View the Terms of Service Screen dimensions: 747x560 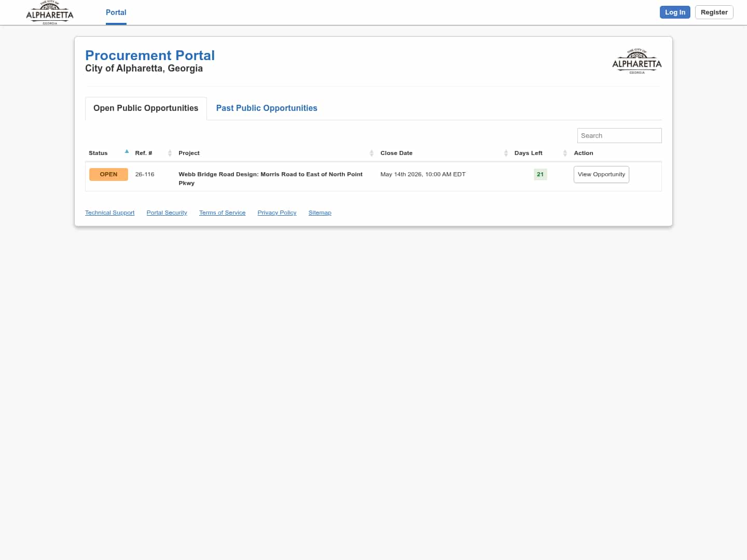[222, 213]
